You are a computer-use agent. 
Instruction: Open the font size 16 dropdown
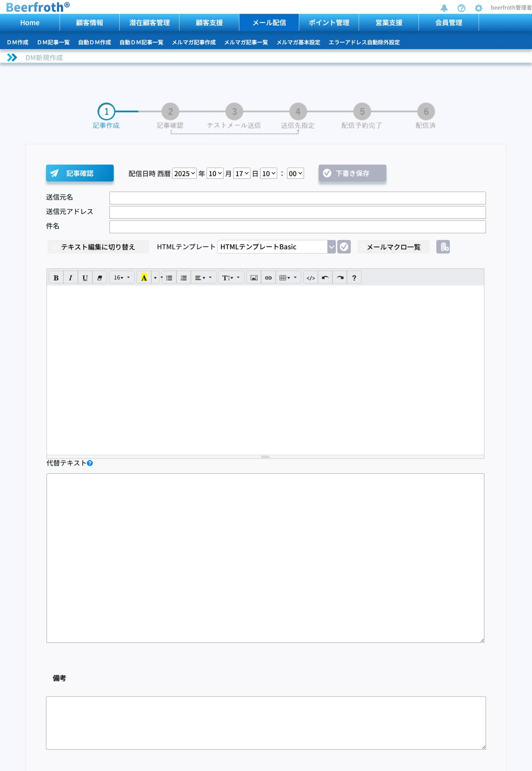coord(122,278)
